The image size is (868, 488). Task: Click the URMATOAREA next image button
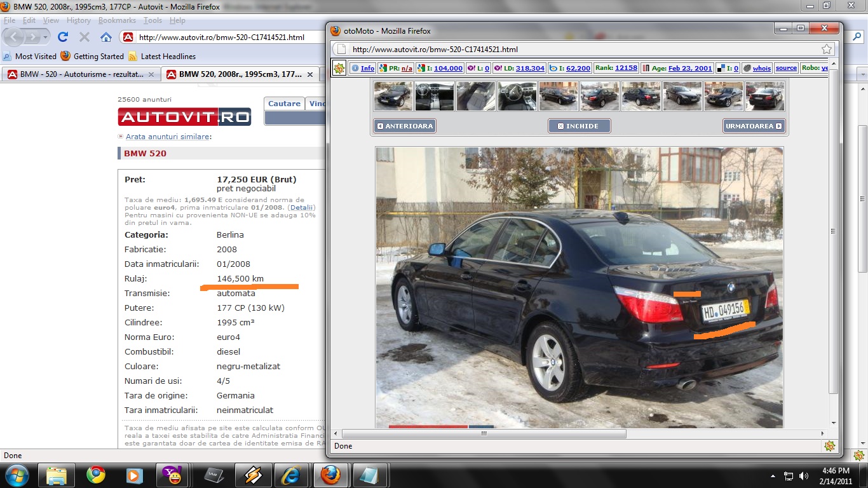coord(754,126)
